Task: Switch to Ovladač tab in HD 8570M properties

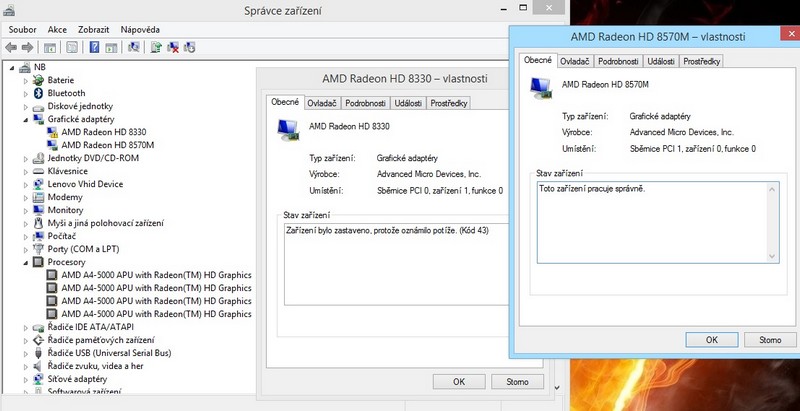Action: coord(575,61)
